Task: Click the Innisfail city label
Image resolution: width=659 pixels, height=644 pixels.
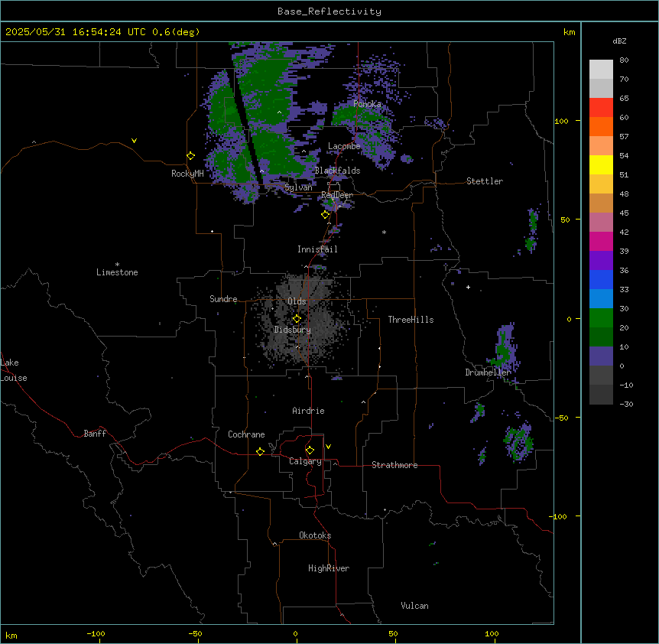Action: coord(317,249)
